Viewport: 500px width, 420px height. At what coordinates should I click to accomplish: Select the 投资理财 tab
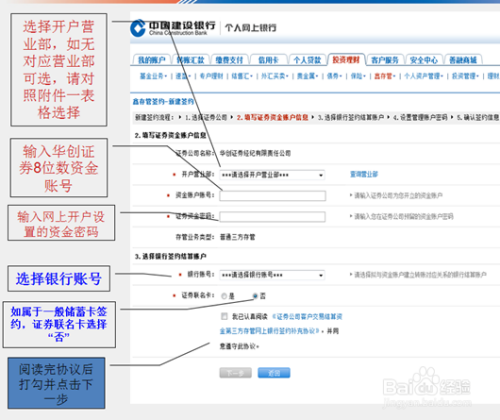click(346, 60)
